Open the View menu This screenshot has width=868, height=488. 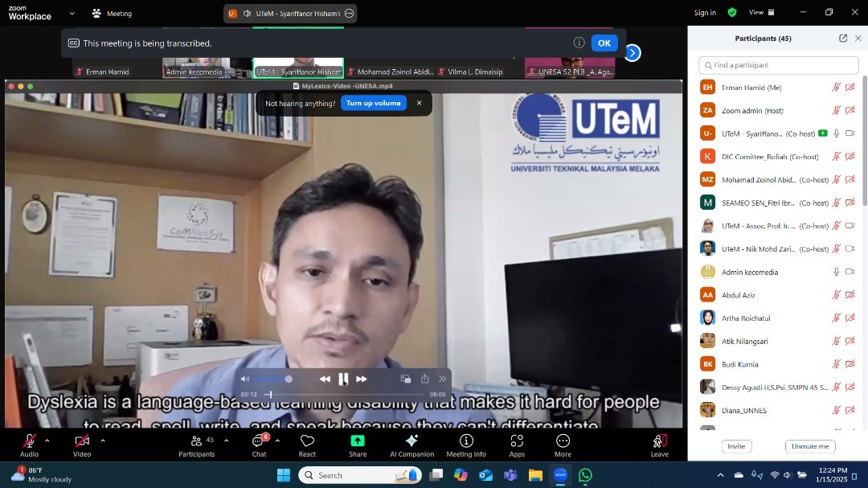pos(760,12)
